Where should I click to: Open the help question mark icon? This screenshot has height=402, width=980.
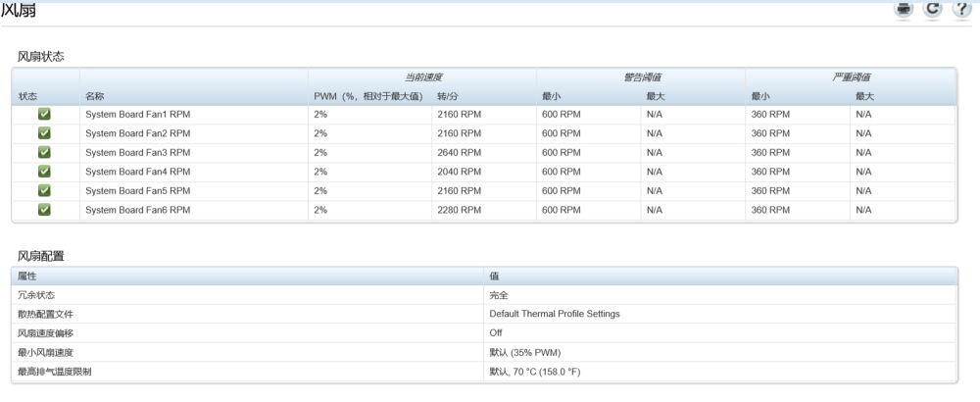coord(962,9)
